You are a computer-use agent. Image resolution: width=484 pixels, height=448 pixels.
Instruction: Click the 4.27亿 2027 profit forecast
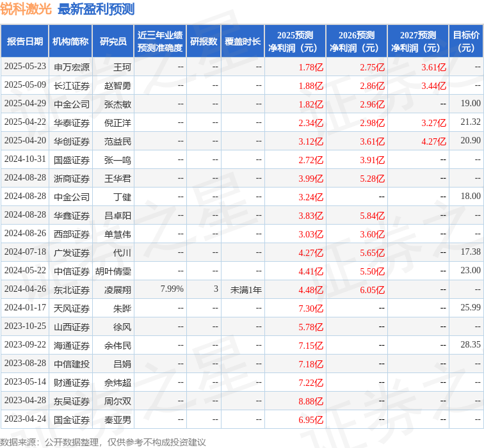(433, 141)
